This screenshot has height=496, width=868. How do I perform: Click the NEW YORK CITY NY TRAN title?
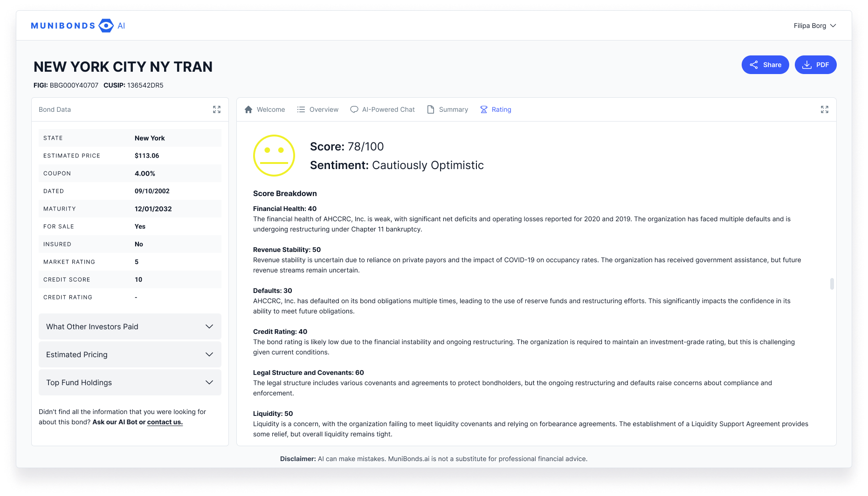point(123,67)
